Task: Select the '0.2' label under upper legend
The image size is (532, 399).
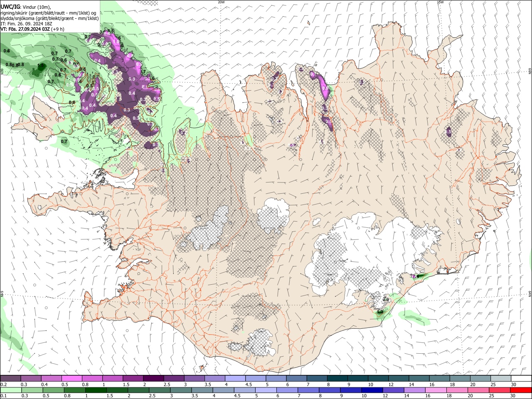Action: pyautogui.click(x=4, y=384)
